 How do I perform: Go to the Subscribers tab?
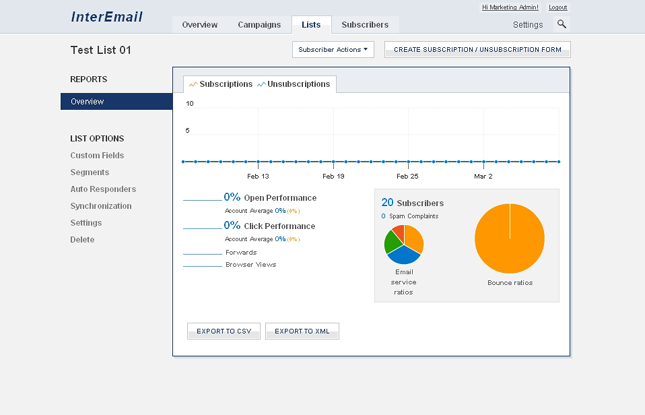click(x=365, y=25)
